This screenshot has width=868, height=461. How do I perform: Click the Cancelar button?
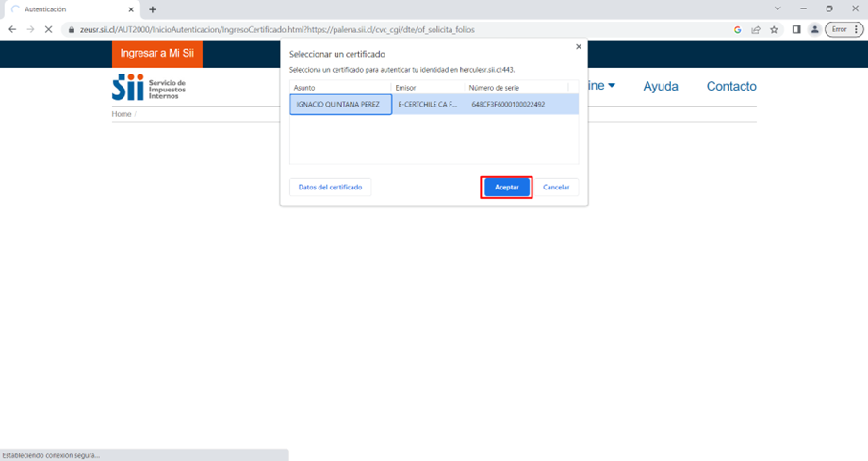coord(556,188)
